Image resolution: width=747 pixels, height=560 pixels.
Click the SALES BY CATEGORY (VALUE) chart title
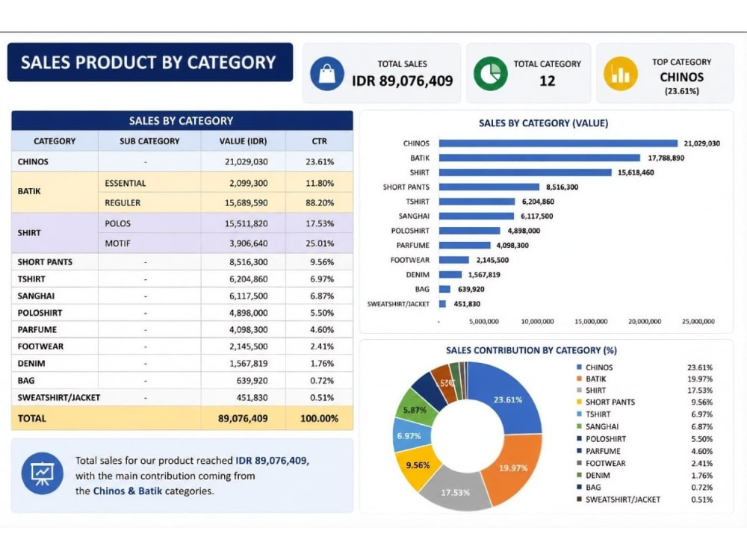(x=544, y=123)
